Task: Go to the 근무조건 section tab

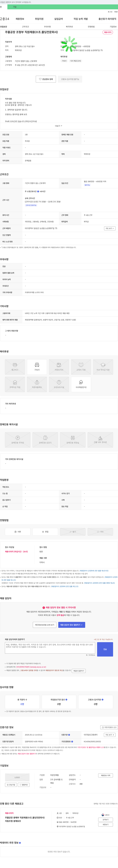Action: pos(25,27)
